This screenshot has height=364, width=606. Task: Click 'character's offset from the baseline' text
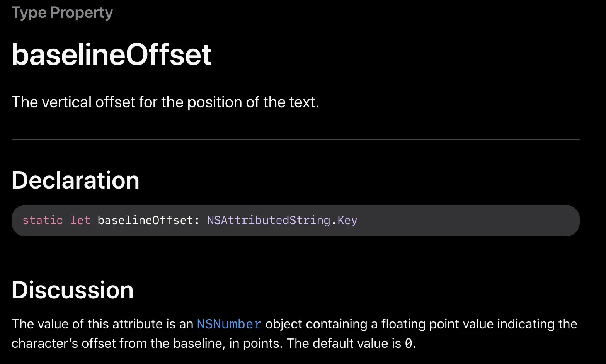pyautogui.click(x=118, y=343)
